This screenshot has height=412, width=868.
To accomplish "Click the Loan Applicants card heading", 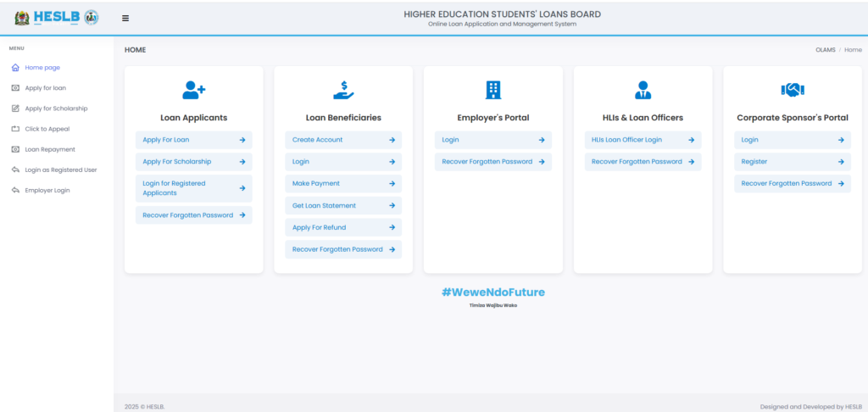I will (x=194, y=118).
